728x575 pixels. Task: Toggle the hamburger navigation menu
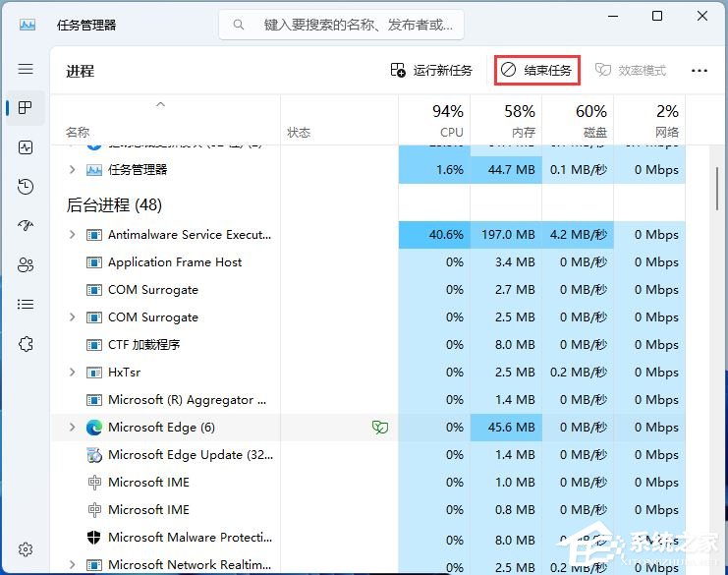click(x=26, y=69)
